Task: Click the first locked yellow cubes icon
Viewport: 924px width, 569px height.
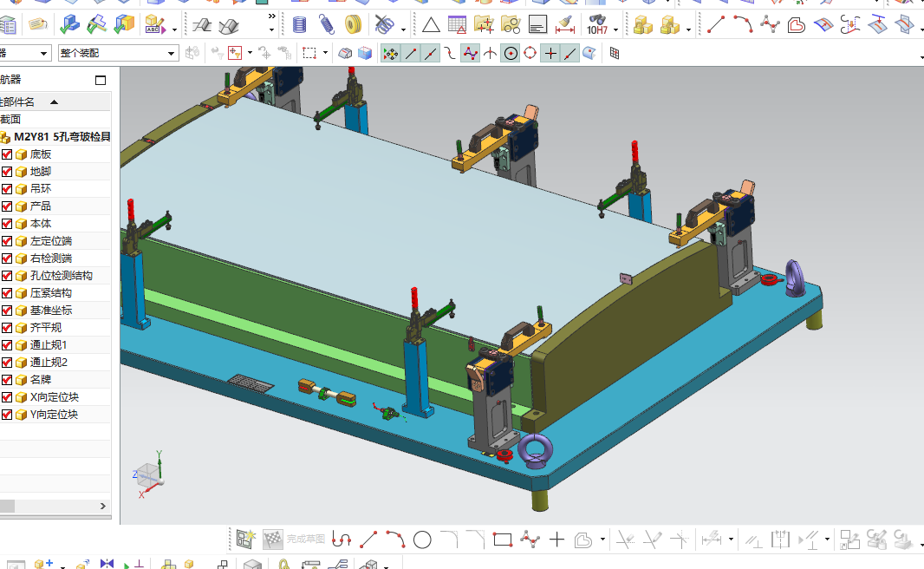Action: 642,25
